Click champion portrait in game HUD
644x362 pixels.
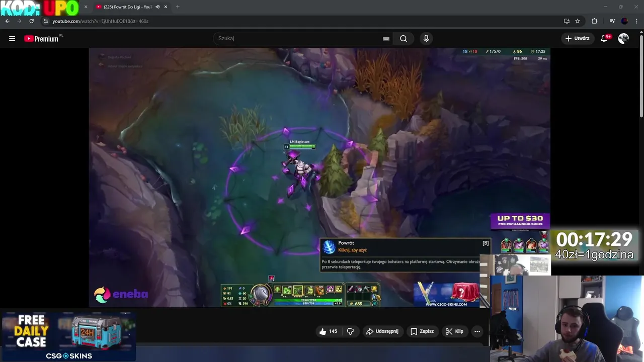click(261, 295)
